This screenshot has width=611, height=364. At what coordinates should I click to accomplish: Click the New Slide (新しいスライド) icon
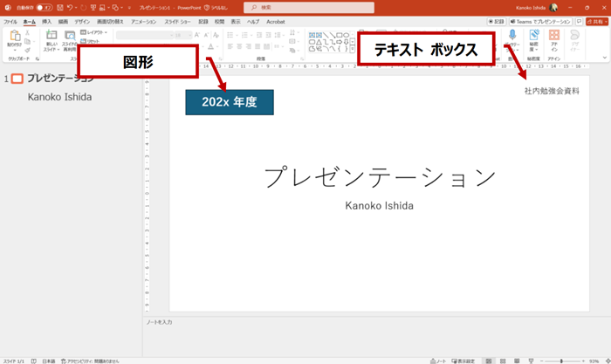(x=50, y=38)
